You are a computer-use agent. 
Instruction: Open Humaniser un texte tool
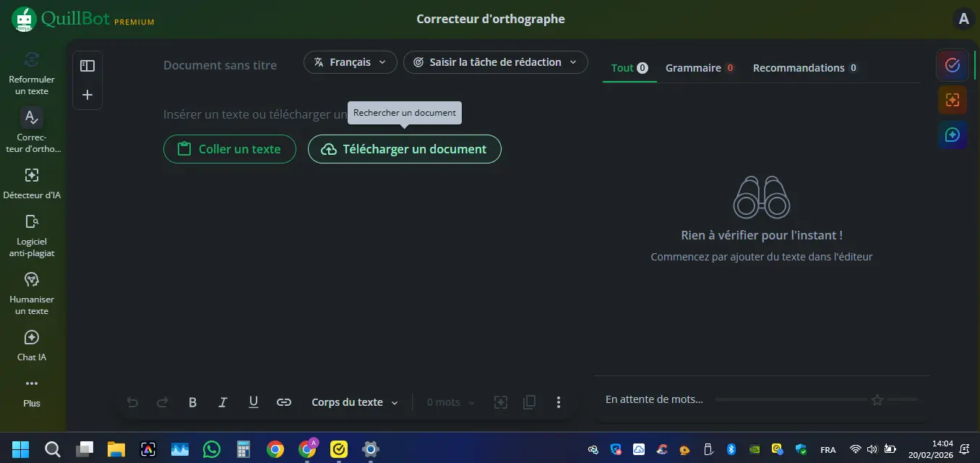point(32,294)
